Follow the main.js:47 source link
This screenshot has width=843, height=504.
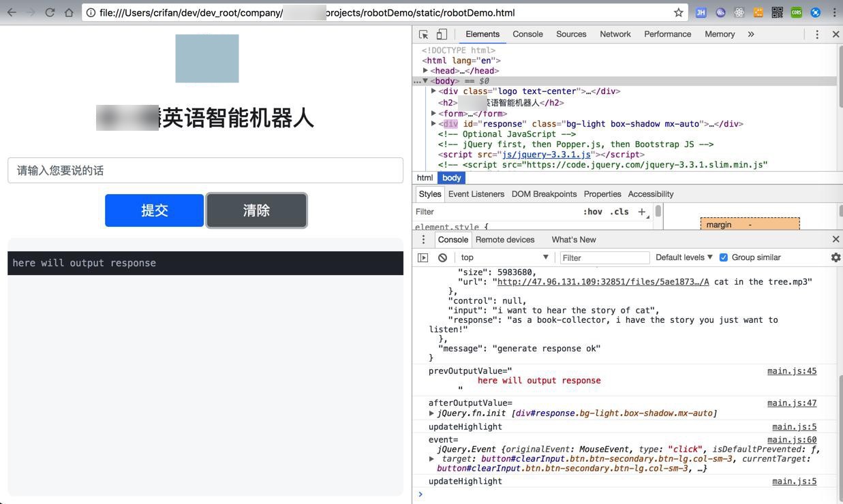click(792, 403)
